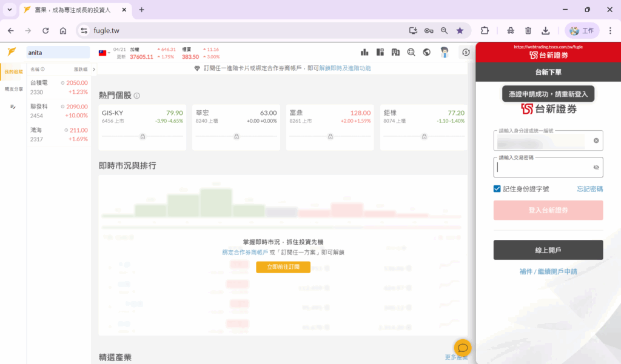This screenshot has width=621, height=364.
Task: Toggle password visibility eye icon
Action: [x=596, y=167]
